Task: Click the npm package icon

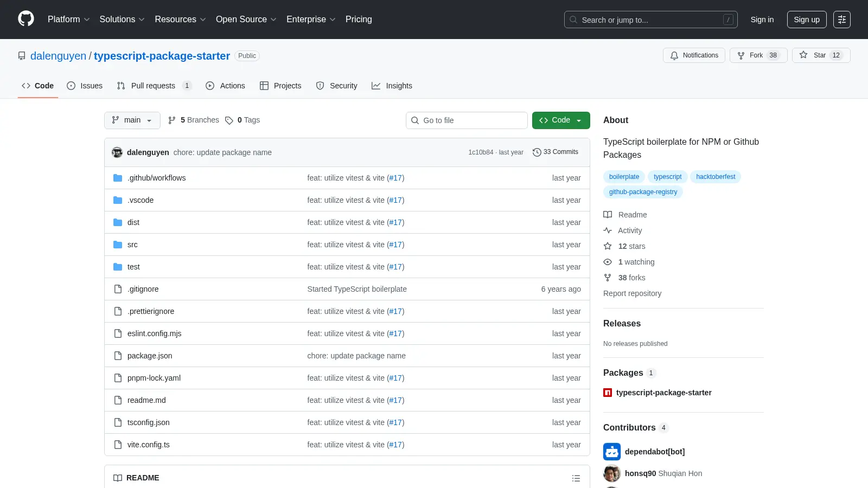Action: (x=608, y=393)
